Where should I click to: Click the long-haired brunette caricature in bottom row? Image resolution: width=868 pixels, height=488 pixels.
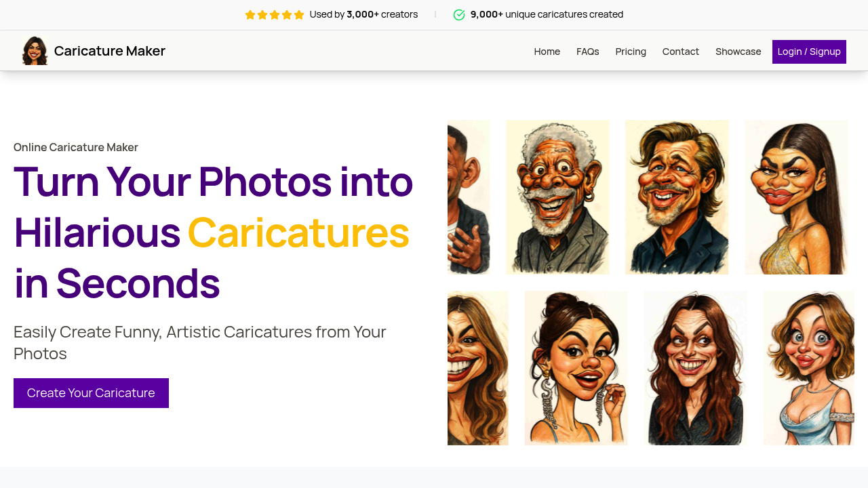[x=695, y=367]
